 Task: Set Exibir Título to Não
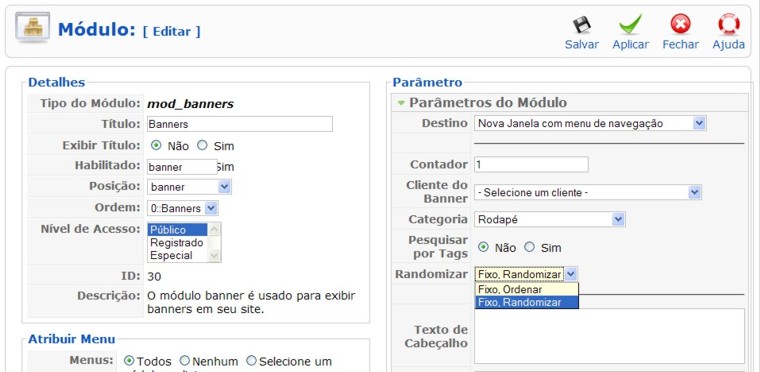point(156,145)
